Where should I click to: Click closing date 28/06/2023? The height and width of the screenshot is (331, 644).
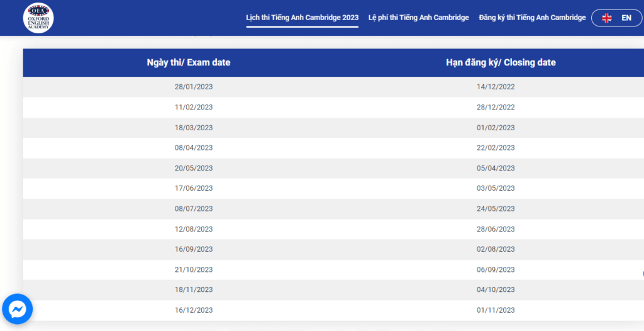click(x=496, y=229)
